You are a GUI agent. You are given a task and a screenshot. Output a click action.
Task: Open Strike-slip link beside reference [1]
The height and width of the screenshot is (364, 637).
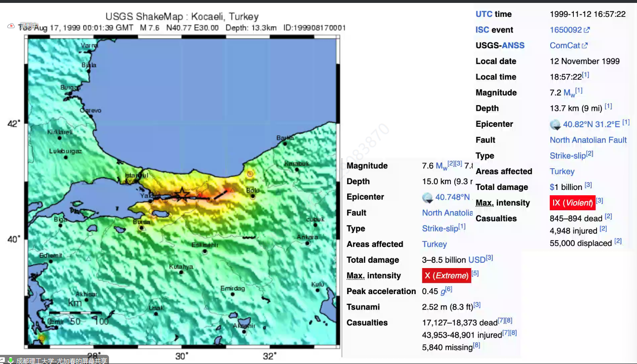pyautogui.click(x=440, y=229)
